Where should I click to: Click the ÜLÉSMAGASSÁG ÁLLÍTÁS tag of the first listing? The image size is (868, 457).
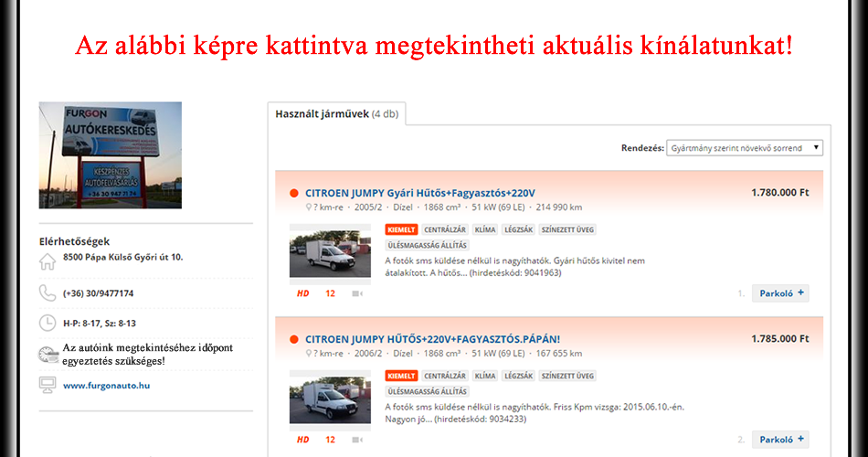point(427,245)
